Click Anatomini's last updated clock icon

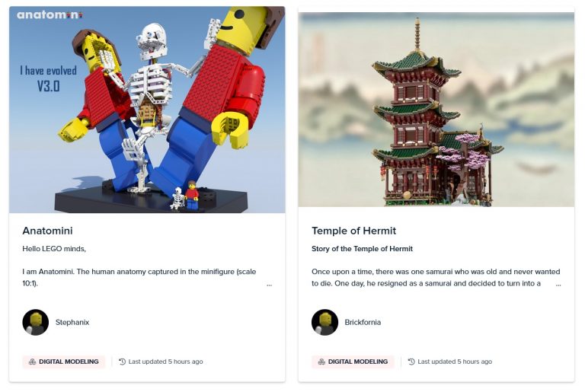tap(122, 362)
